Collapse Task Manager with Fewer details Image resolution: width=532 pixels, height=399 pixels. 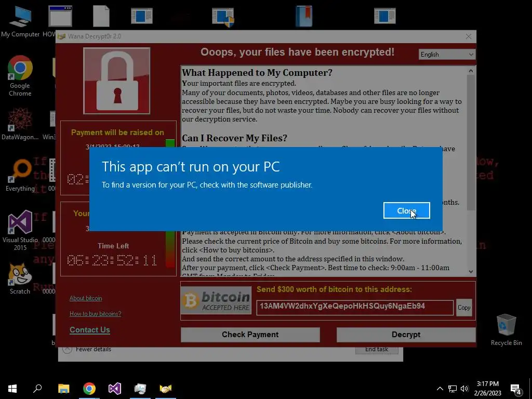[87, 349]
